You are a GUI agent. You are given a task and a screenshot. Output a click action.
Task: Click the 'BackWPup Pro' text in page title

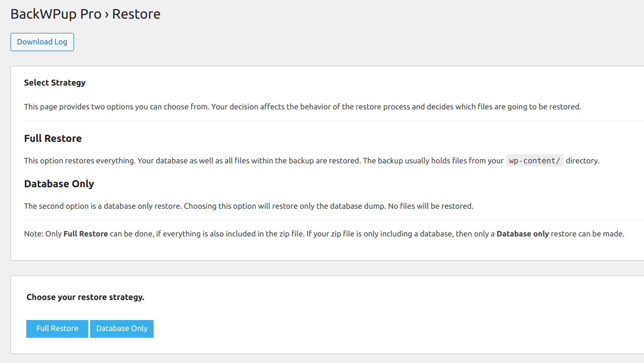[56, 14]
